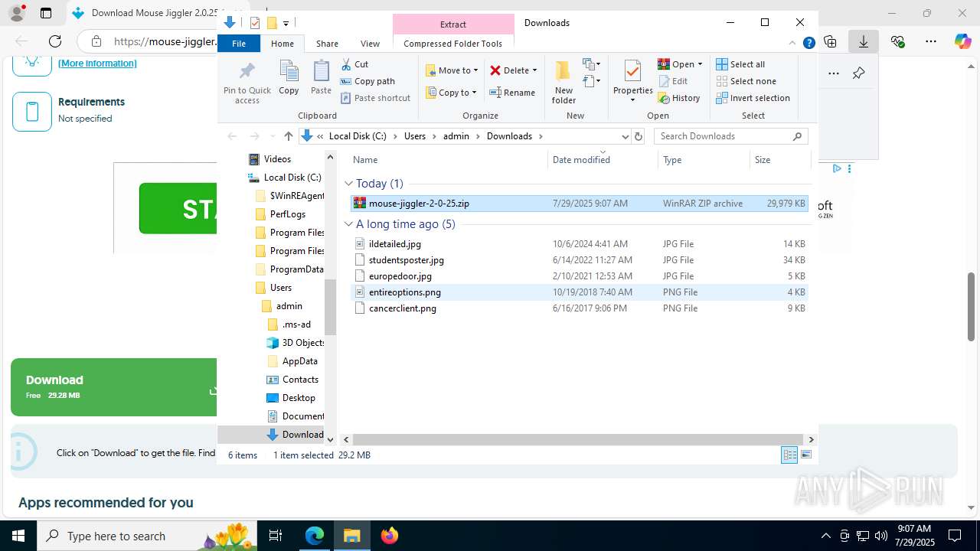
Task: Sort by Name column header
Action: (448, 160)
